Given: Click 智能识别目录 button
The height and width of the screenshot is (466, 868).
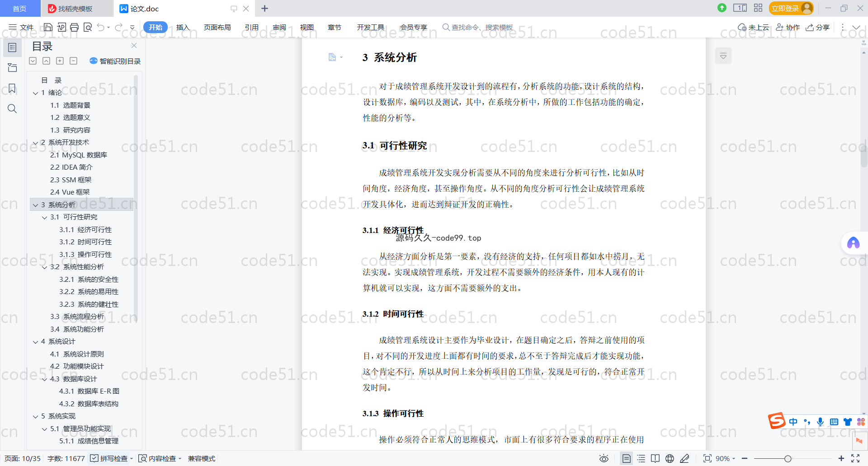Looking at the screenshot, I should [x=115, y=61].
